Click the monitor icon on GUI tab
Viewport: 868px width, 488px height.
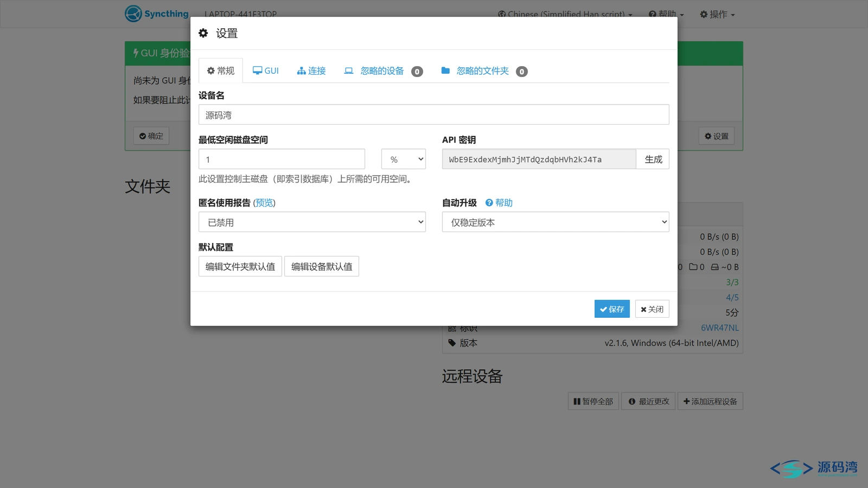pos(257,70)
